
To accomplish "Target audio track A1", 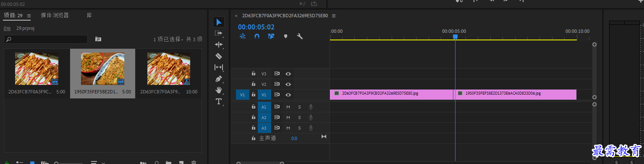I will pyautogui.click(x=264, y=107).
